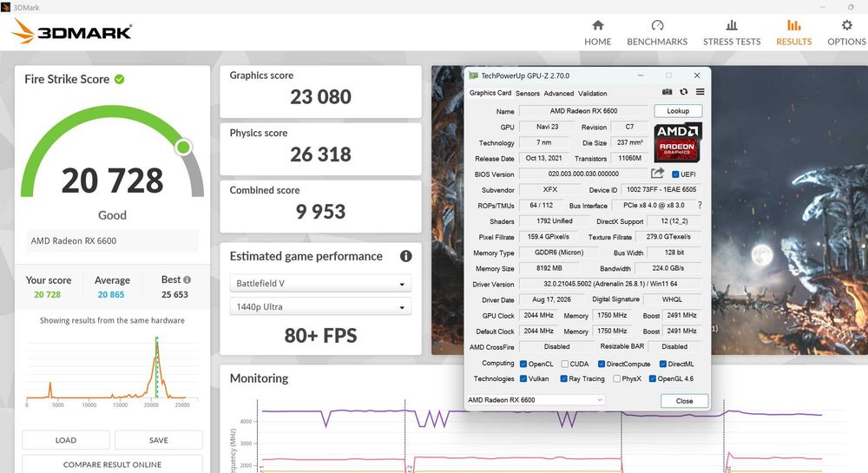The image size is (868, 473).
Task: Take a GPU-Z screenshot using the camera icon
Action: click(x=667, y=92)
